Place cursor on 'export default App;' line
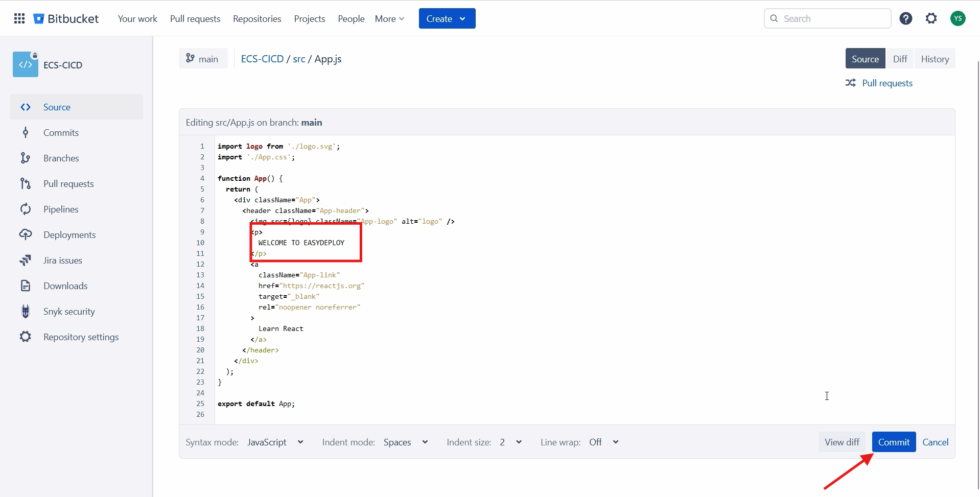Viewport: 980px width, 497px height. click(x=256, y=404)
